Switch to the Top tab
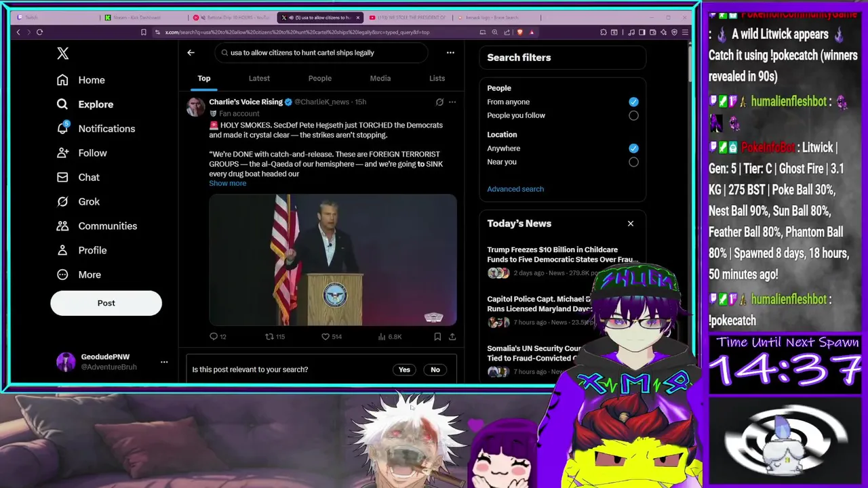Image resolution: width=868 pixels, height=488 pixels. (204, 79)
